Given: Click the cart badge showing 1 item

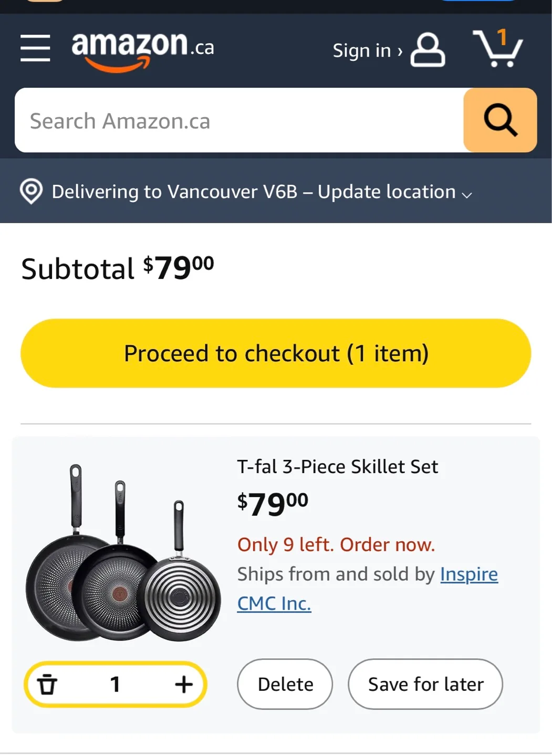Looking at the screenshot, I should pyautogui.click(x=503, y=36).
